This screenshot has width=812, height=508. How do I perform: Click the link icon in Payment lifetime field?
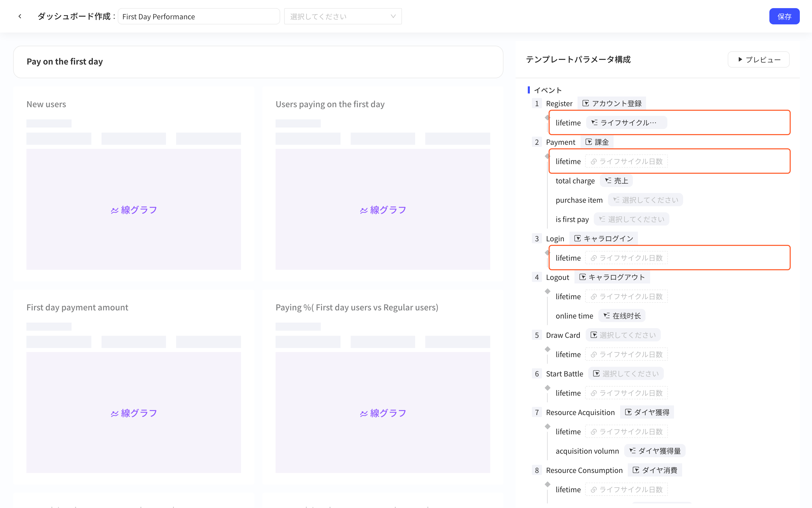point(593,162)
